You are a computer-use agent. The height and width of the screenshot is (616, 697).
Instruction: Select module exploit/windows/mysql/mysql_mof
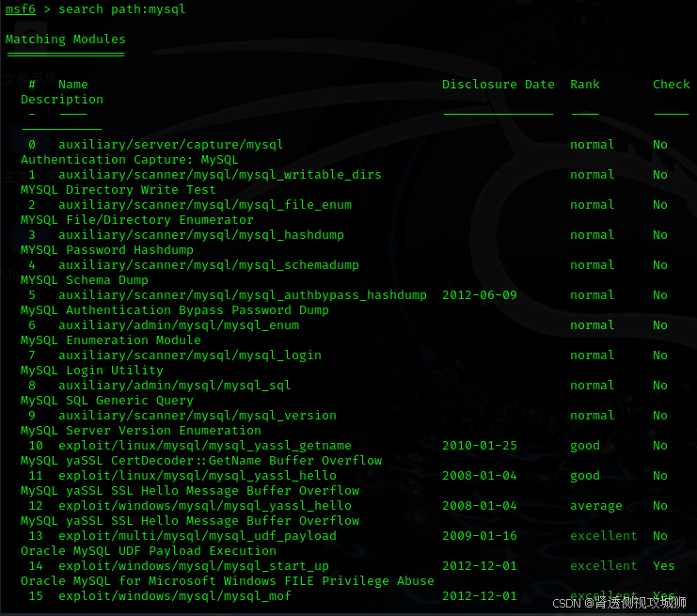175,596
